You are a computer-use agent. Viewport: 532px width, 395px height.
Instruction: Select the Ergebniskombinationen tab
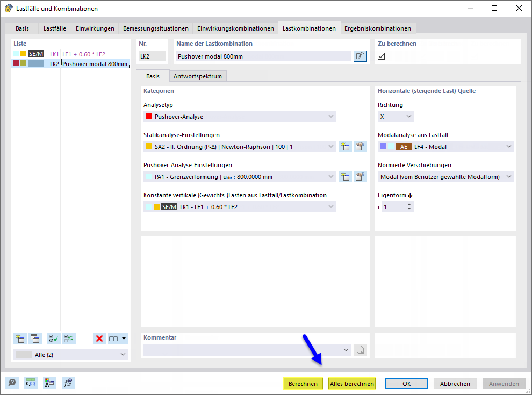(x=378, y=28)
